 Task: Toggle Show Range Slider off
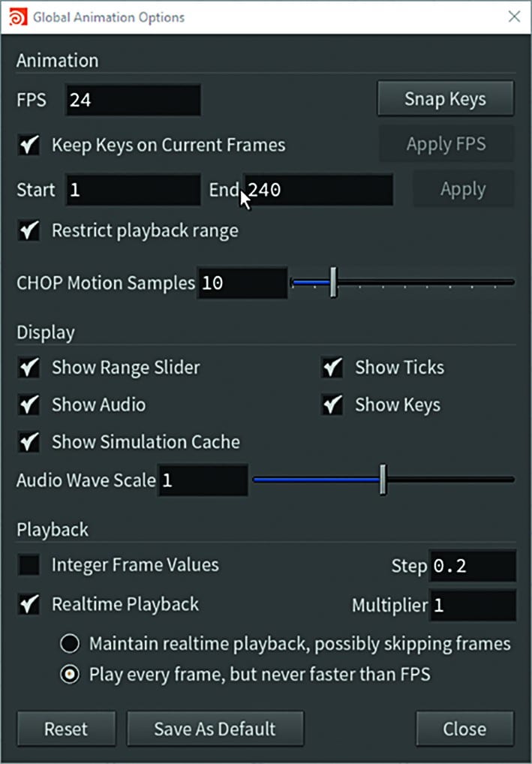point(29,368)
